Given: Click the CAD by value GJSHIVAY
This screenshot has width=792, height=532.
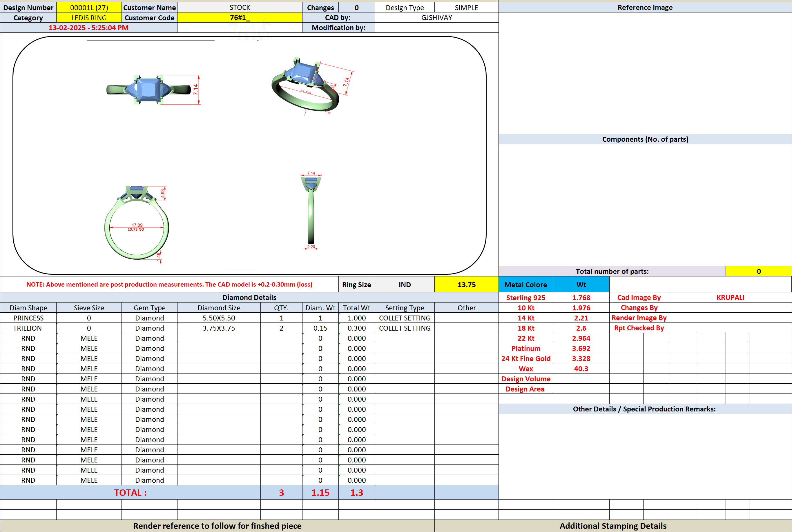Looking at the screenshot, I should click(x=436, y=18).
